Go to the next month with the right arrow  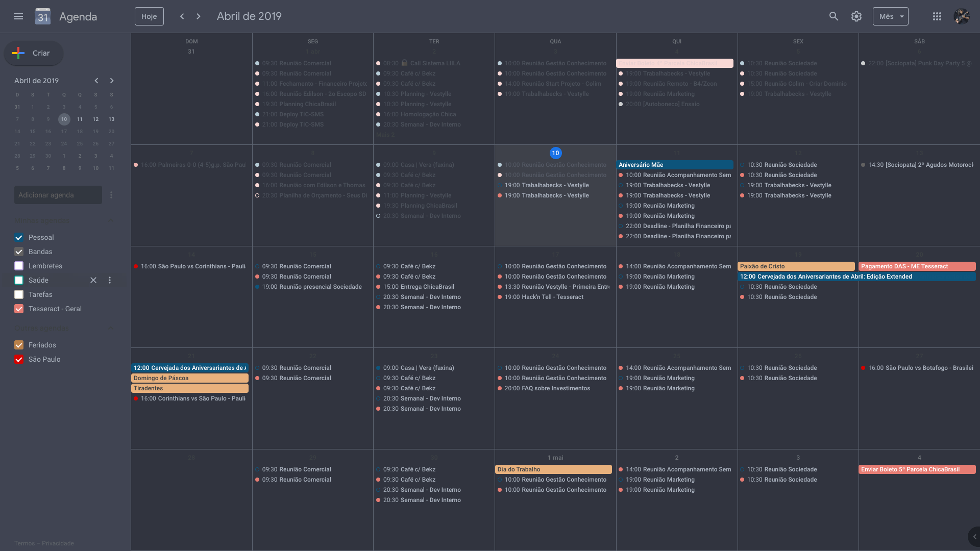(x=198, y=16)
